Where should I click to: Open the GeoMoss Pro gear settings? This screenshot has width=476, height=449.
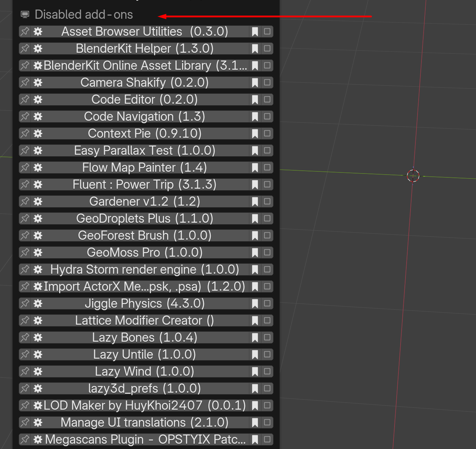click(x=38, y=252)
